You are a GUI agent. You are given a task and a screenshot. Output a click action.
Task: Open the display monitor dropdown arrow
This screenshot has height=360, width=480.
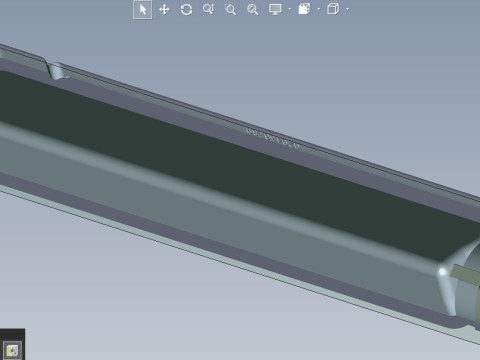pos(289,9)
